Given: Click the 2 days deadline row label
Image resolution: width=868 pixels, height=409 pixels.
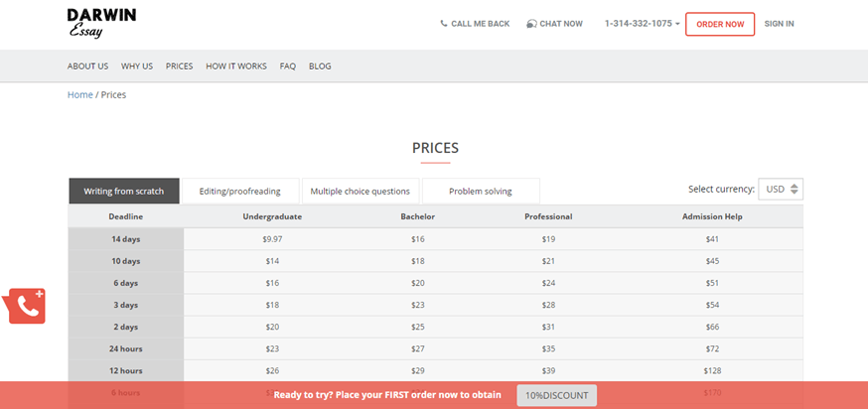Looking at the screenshot, I should click(126, 327).
